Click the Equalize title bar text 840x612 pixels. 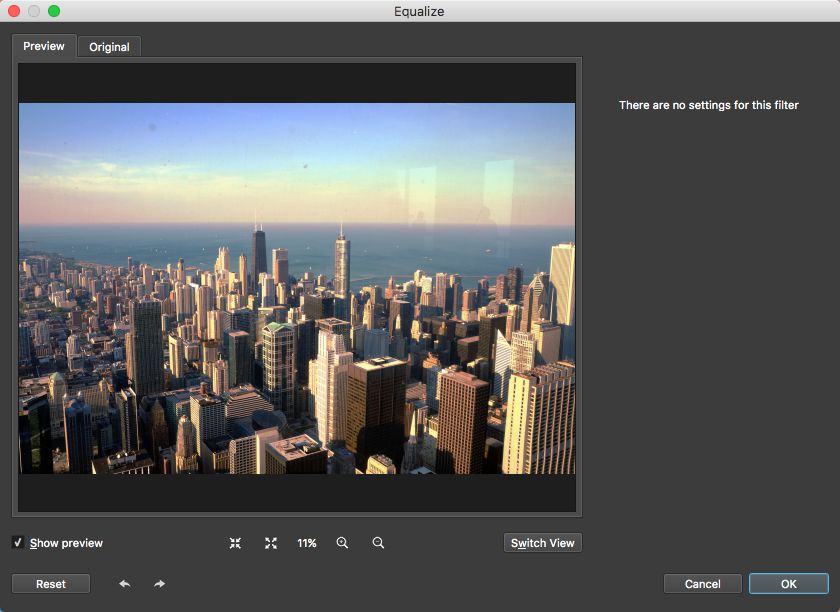click(x=419, y=11)
